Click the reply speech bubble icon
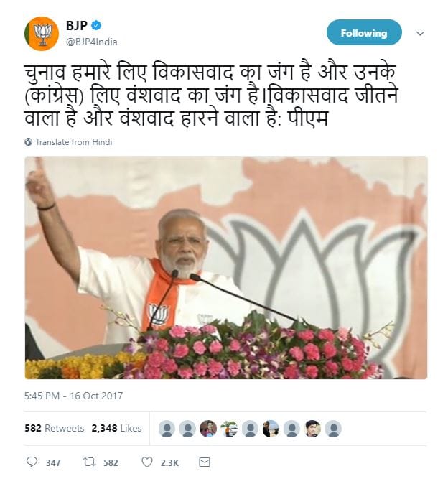Image resolution: width=448 pixels, height=484 pixels. (32, 462)
